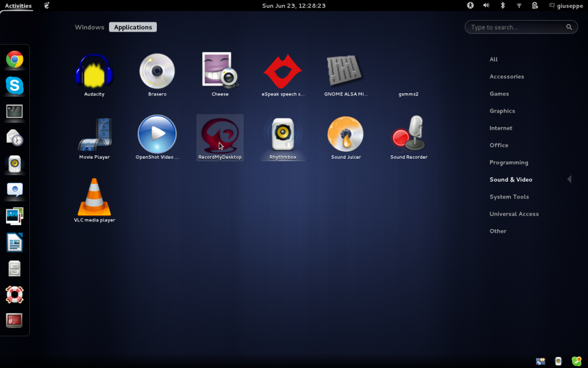
Task: Open the Wi-Fi network menu
Action: tap(519, 5)
